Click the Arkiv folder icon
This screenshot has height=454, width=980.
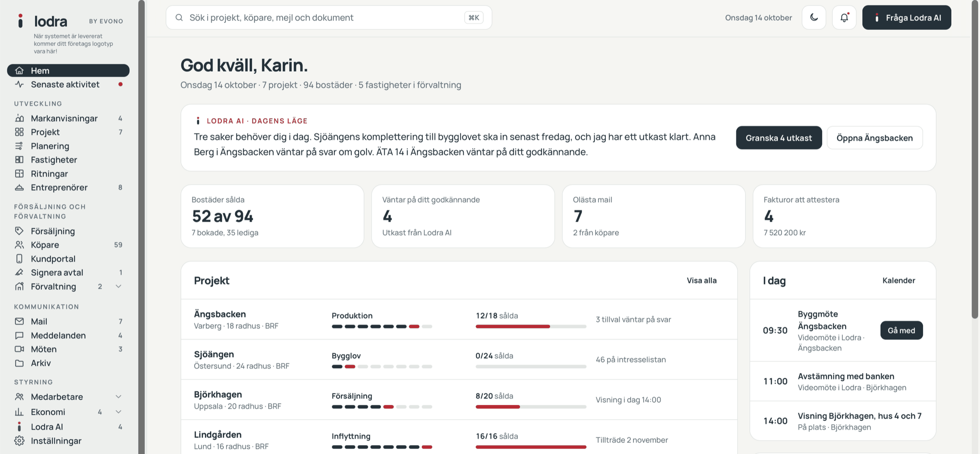(x=19, y=363)
